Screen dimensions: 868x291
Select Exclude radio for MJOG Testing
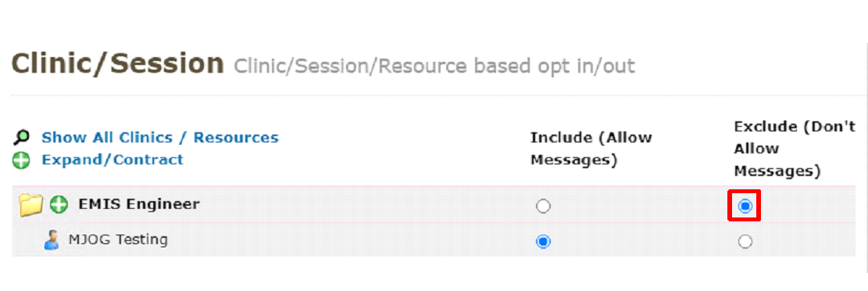745,242
